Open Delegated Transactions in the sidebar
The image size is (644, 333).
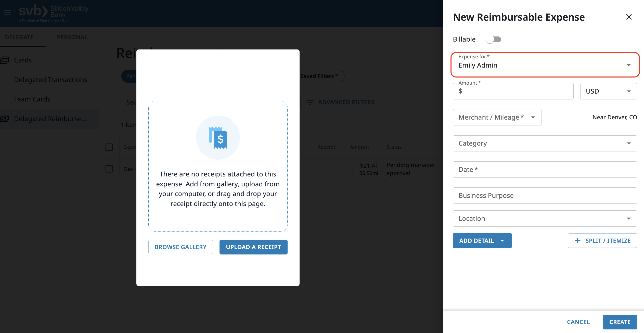(x=50, y=80)
